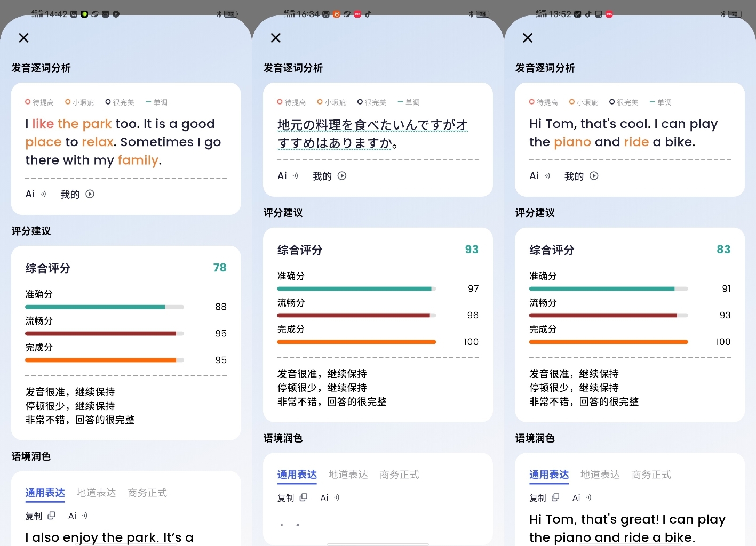Close the score-78 pronunciation analysis screen
756x546 pixels.
(x=23, y=38)
